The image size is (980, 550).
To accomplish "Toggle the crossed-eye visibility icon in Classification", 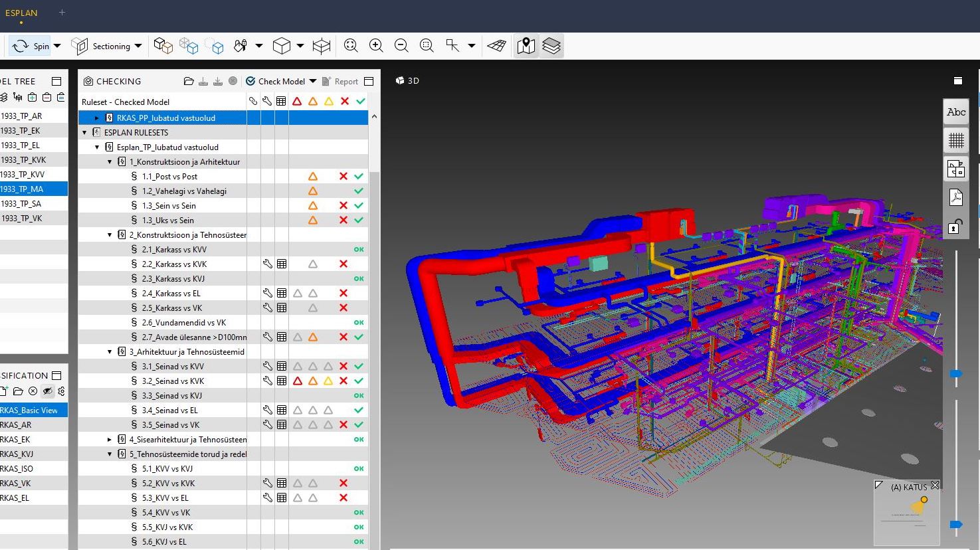I will point(47,391).
